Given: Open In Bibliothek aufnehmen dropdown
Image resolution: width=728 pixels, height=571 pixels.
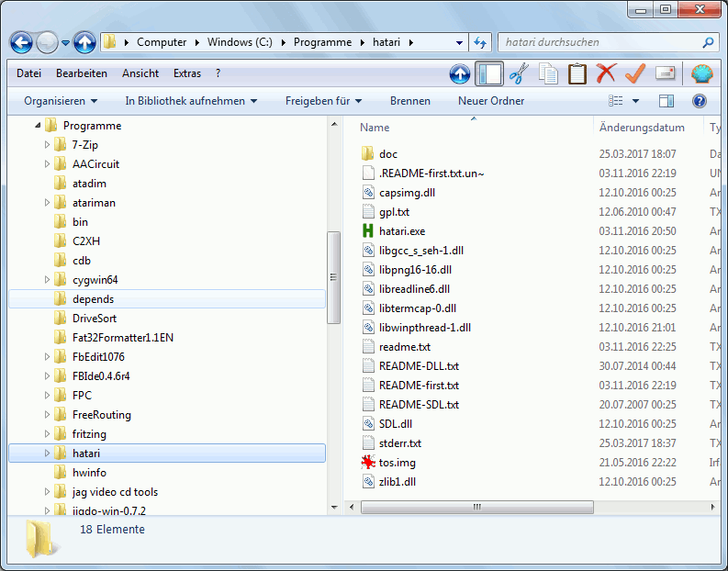Looking at the screenshot, I should [191, 101].
